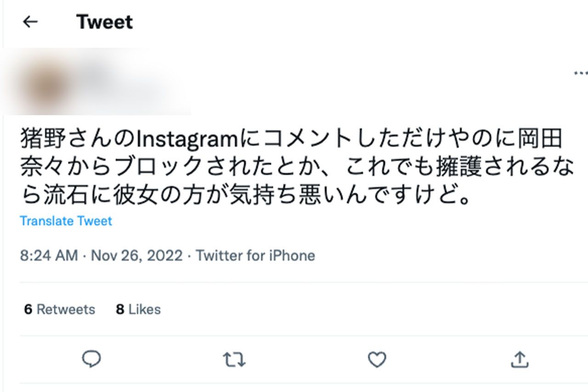
Task: Click the Twitter for iPhone source link
Action: point(255,255)
